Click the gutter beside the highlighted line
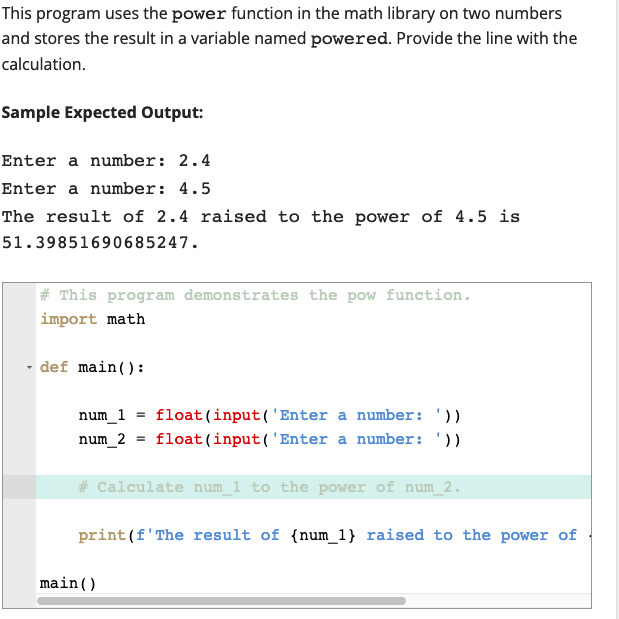619x619 pixels. (x=19, y=487)
